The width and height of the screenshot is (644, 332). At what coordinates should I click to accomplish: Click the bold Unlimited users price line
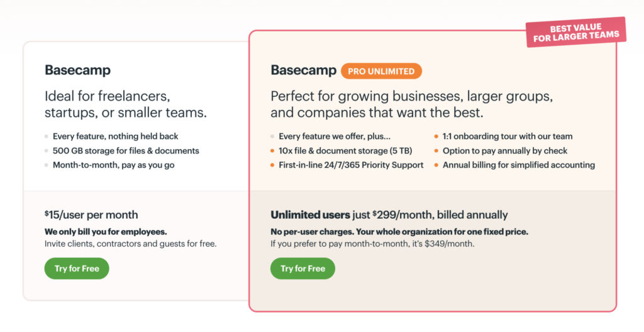(389, 215)
